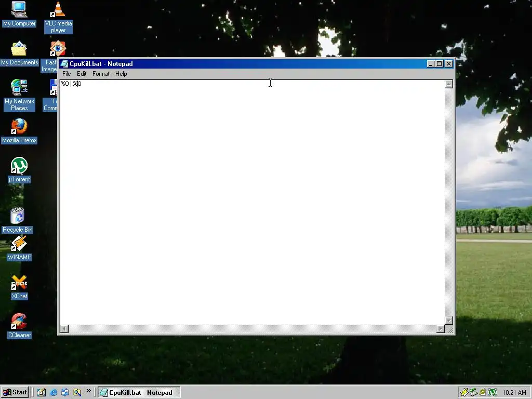This screenshot has height=399, width=532.
Task: Click the green network tray icon
Action: pos(473,393)
